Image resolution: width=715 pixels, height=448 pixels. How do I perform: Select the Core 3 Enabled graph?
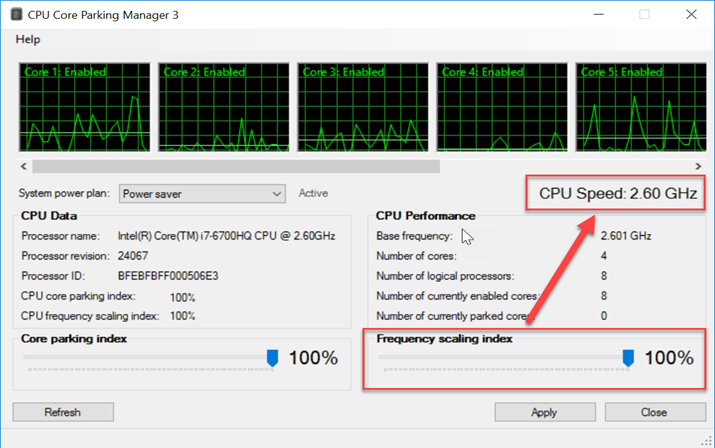click(x=363, y=107)
